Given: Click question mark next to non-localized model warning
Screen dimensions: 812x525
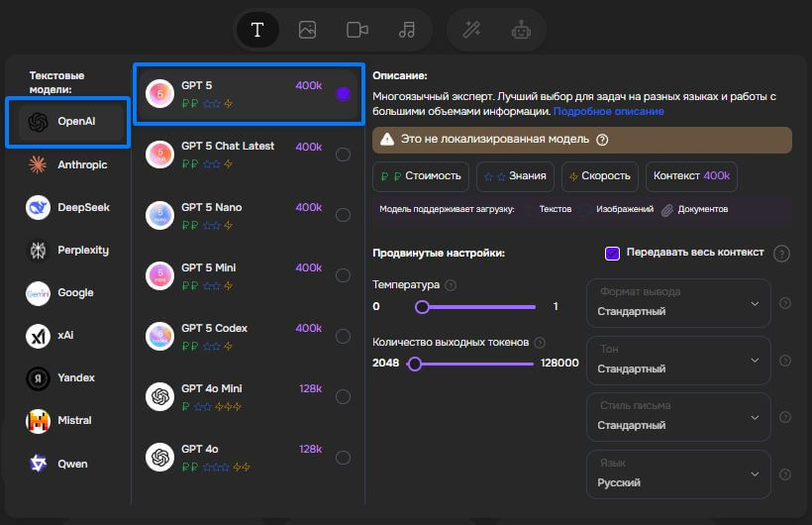Looking at the screenshot, I should pos(602,140).
